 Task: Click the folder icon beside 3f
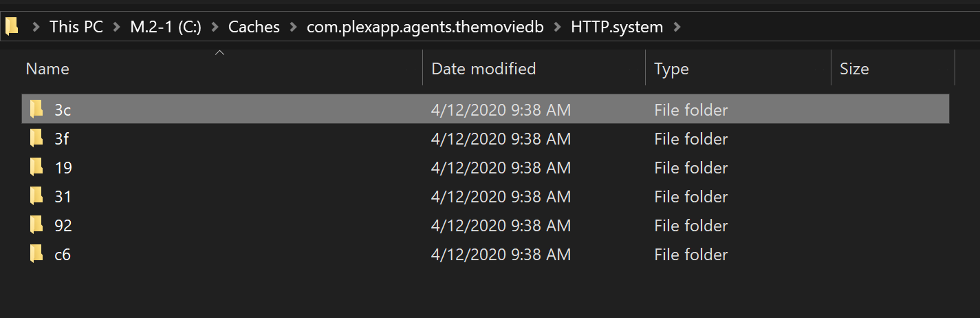(x=36, y=138)
